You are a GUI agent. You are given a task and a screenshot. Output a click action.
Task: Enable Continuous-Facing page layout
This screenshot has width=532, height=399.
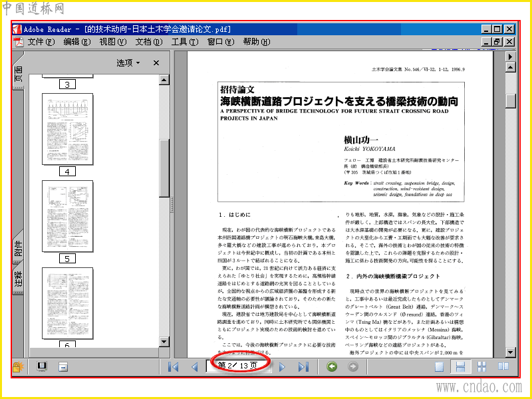pyautogui.click(x=481, y=367)
